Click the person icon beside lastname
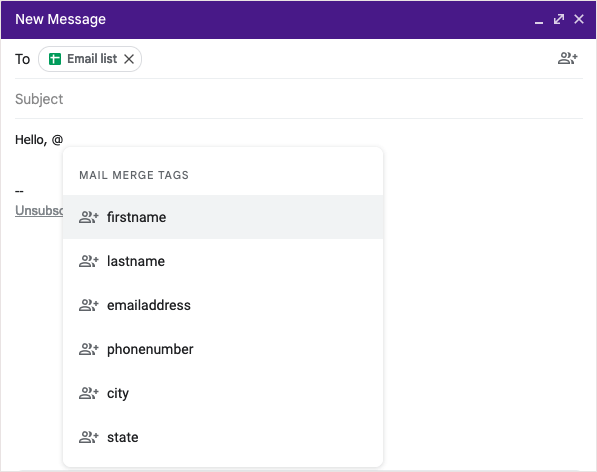The height and width of the screenshot is (472, 597). pyautogui.click(x=89, y=261)
